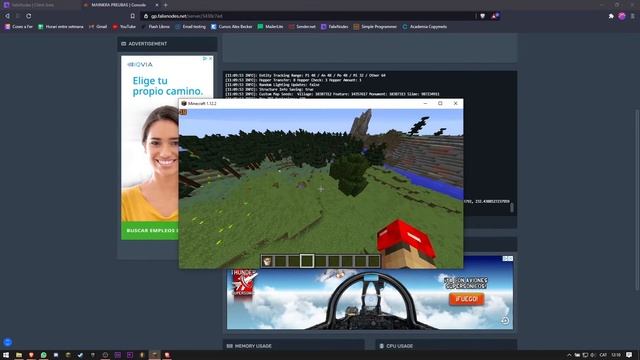The height and width of the screenshot is (360, 640).
Task: Close the IQVIA ad with X icon
Action: coord(211,59)
